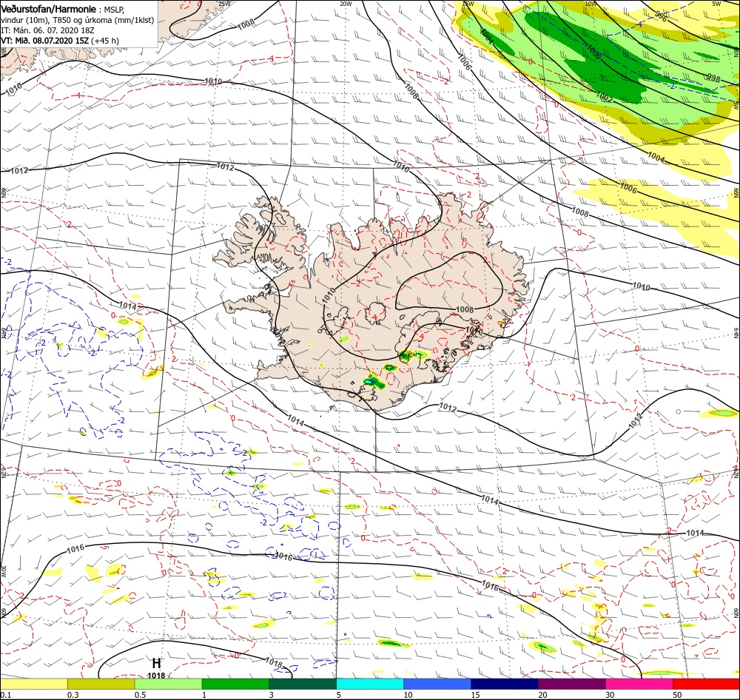Image resolution: width=740 pixels, height=700 pixels.
Task: Click the 'VT: Mið. 08.07.2020 15Z' valid time
Action: point(45,41)
